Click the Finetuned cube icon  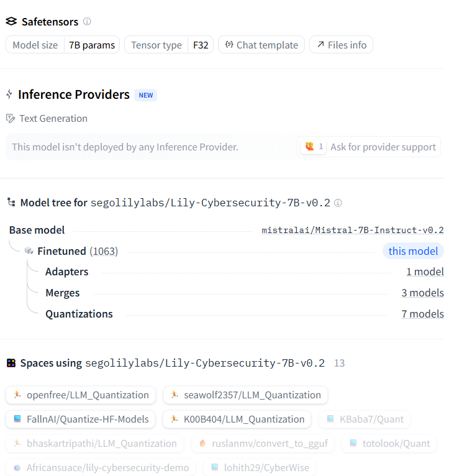pos(29,251)
